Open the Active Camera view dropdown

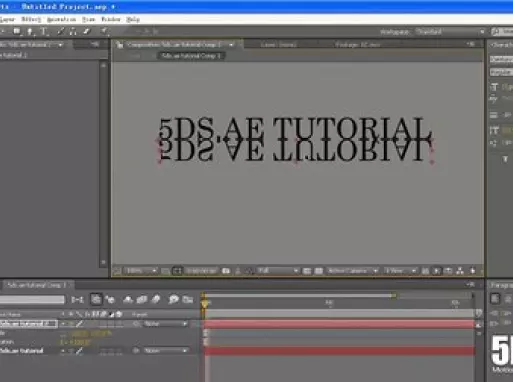(x=353, y=271)
